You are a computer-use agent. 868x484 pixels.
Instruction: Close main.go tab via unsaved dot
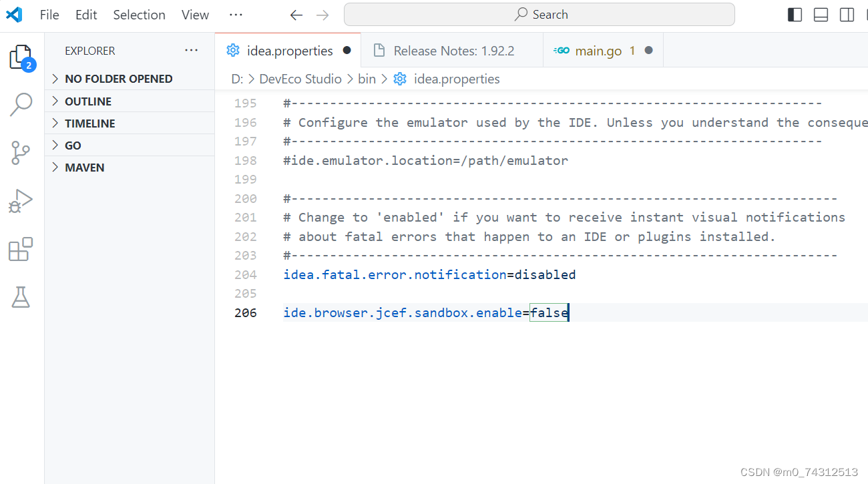click(649, 51)
